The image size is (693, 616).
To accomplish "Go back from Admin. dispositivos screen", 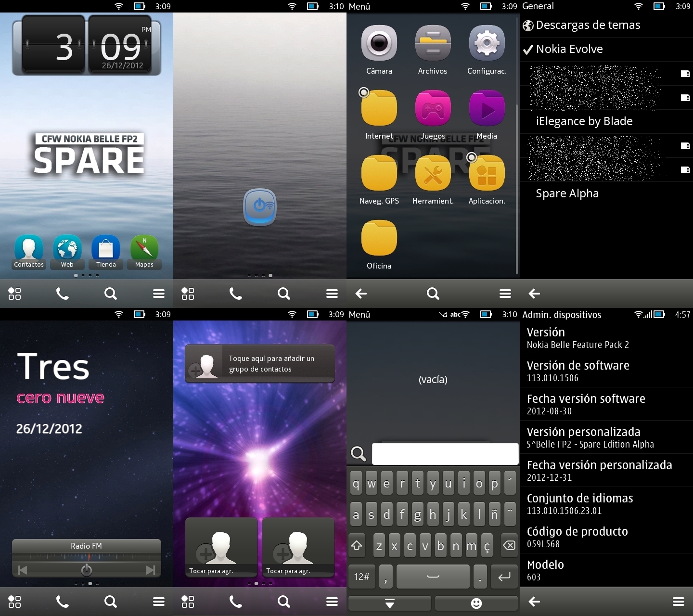I will click(534, 602).
